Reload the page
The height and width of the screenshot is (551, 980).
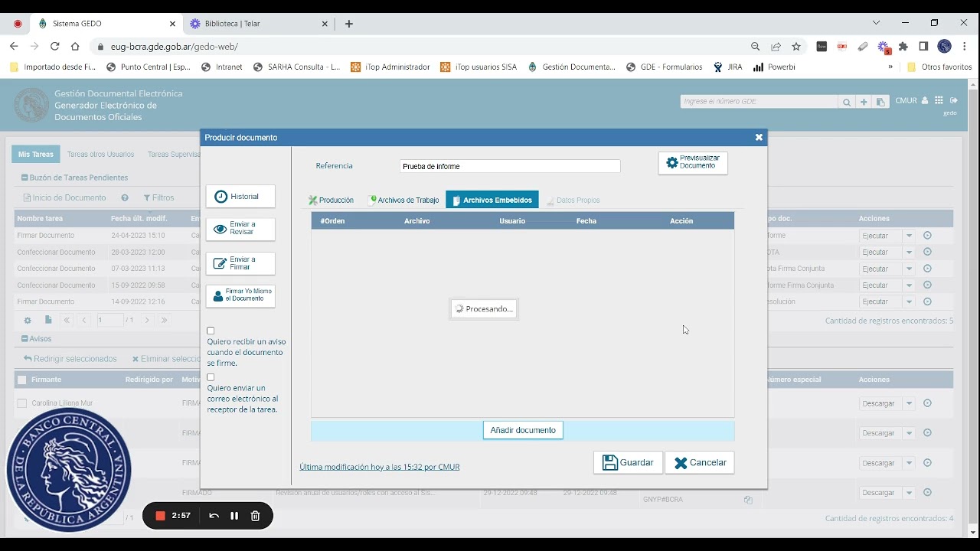point(54,47)
